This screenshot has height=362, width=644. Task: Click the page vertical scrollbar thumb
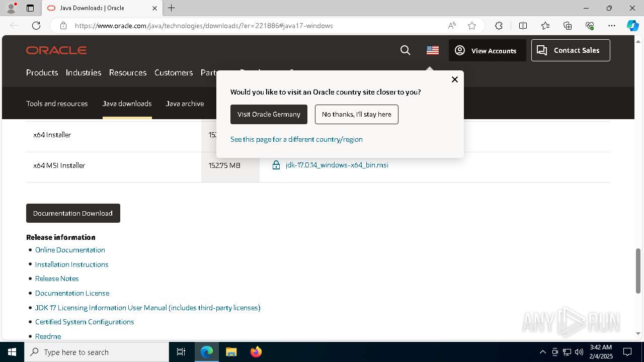click(x=638, y=271)
